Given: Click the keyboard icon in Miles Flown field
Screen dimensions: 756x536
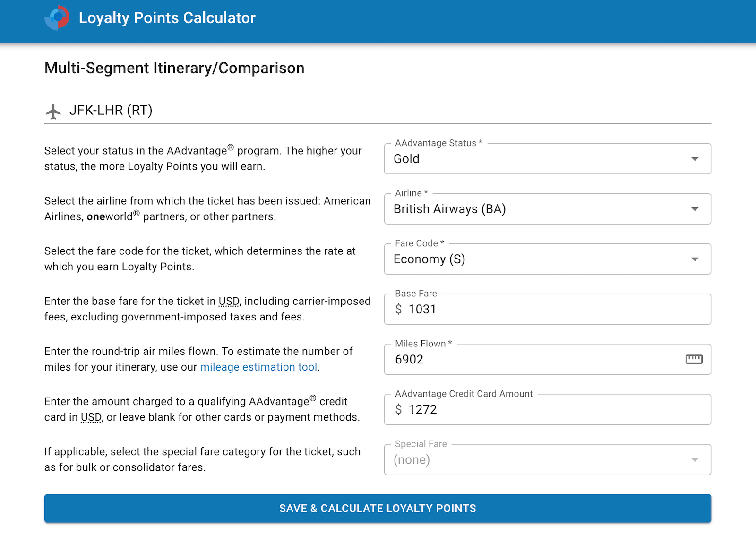Looking at the screenshot, I should (x=694, y=359).
